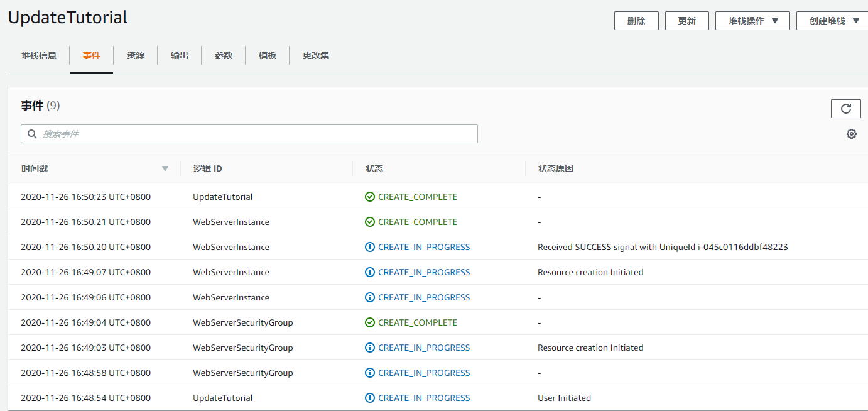
Task: Open the 资源 tab
Action: click(x=136, y=55)
